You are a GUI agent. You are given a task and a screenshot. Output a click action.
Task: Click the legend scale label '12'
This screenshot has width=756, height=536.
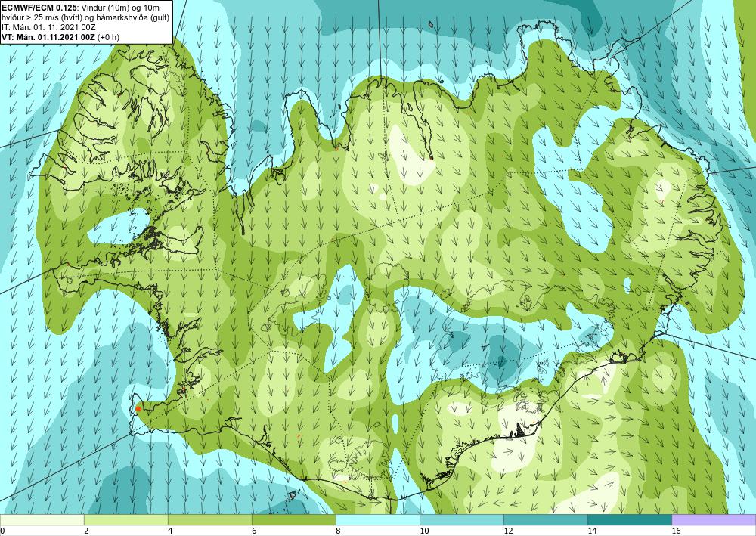(508, 531)
